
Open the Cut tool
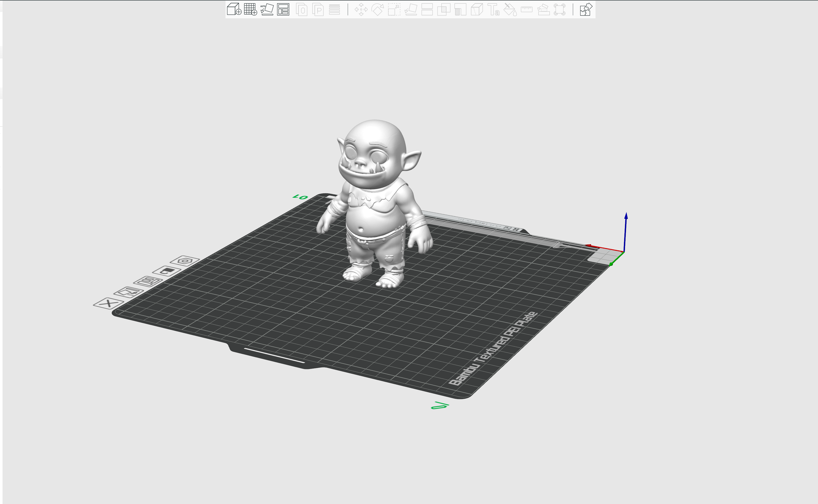point(427,10)
